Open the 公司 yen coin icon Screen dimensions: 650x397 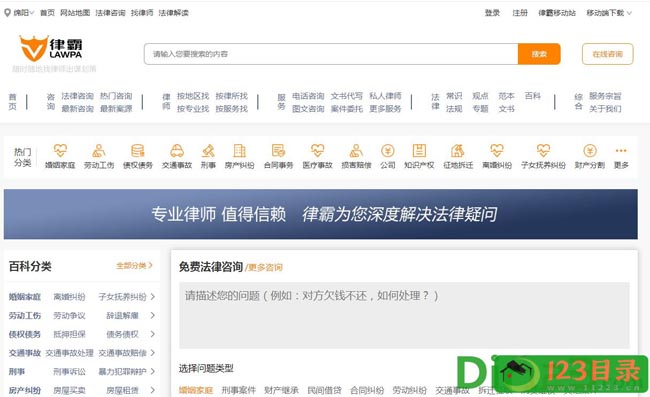[388, 150]
